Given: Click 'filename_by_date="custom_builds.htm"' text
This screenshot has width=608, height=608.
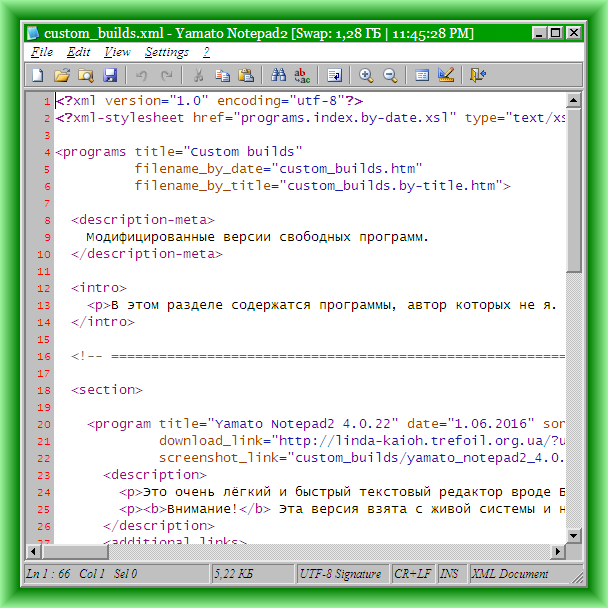Looking at the screenshot, I should tap(278, 169).
